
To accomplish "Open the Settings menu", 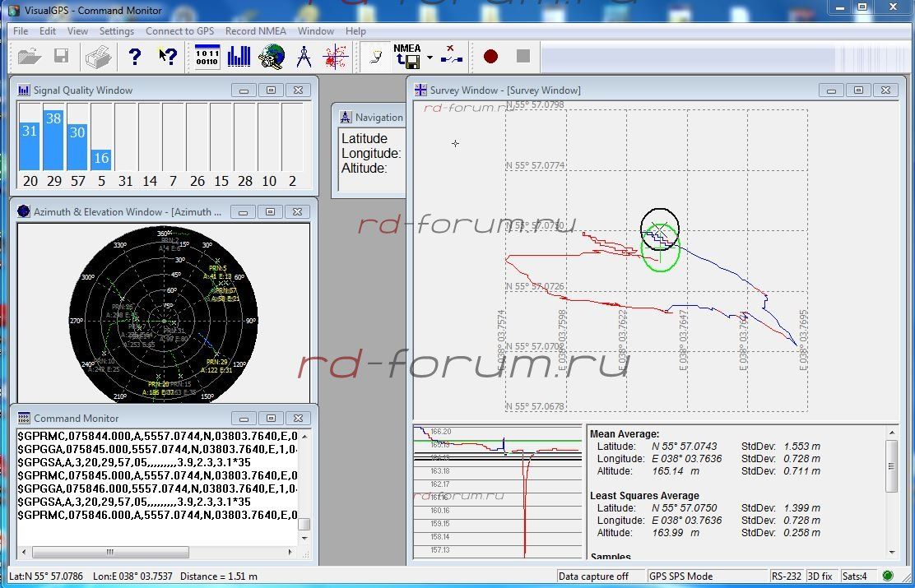I will [x=116, y=31].
